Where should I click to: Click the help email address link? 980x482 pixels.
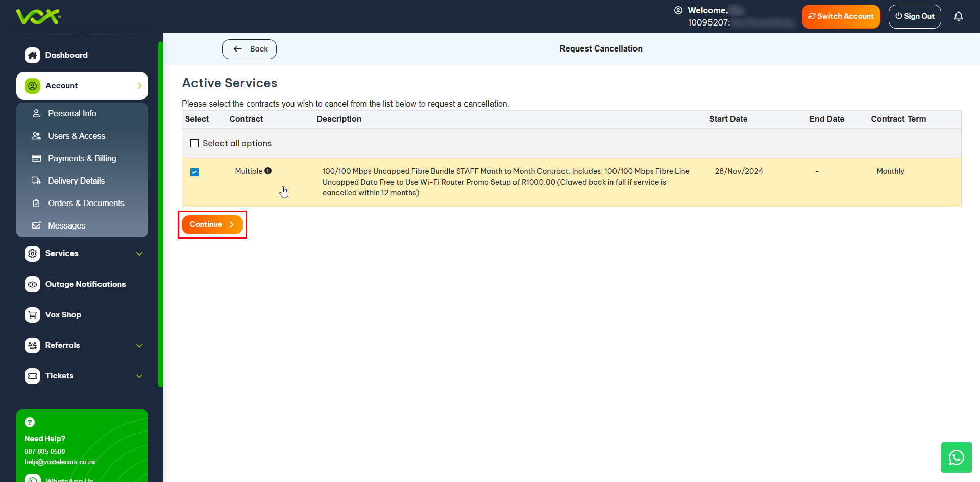(60, 462)
